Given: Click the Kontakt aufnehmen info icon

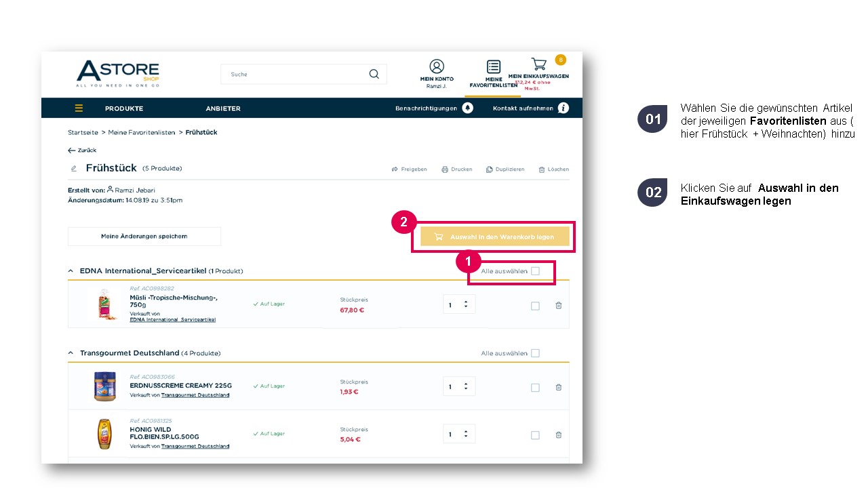Looking at the screenshot, I should coord(563,108).
